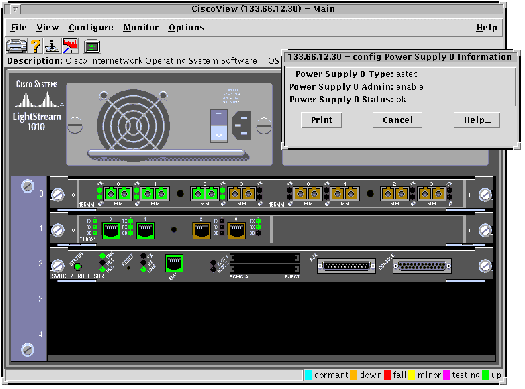Click the printer icon in the toolbar
525x389 pixels.
pos(17,46)
